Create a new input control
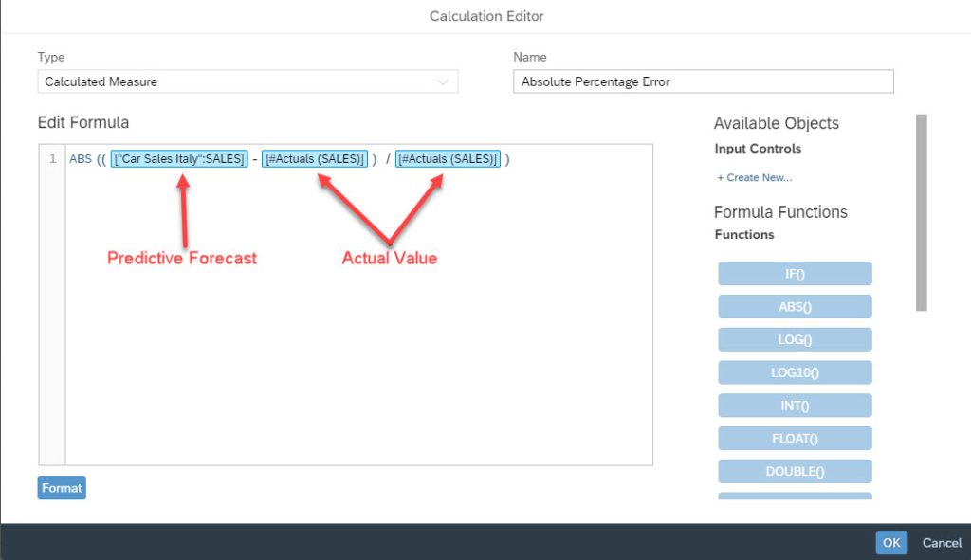The height and width of the screenshot is (560, 971). click(754, 177)
